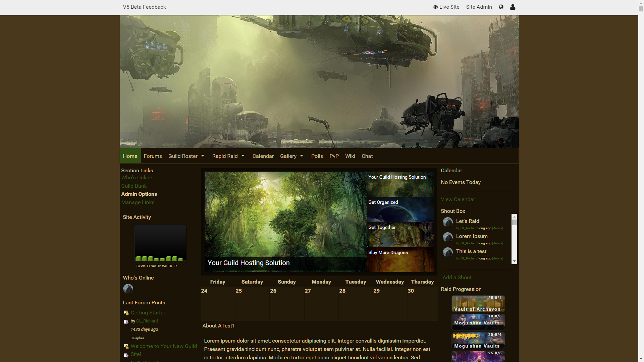This screenshot has height=362, width=644.
Task: Delete the Let's Raid! shout
Action: (497, 228)
